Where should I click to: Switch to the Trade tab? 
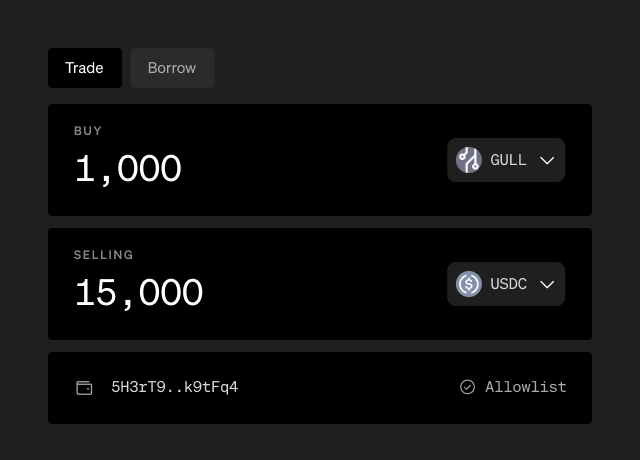click(84, 68)
